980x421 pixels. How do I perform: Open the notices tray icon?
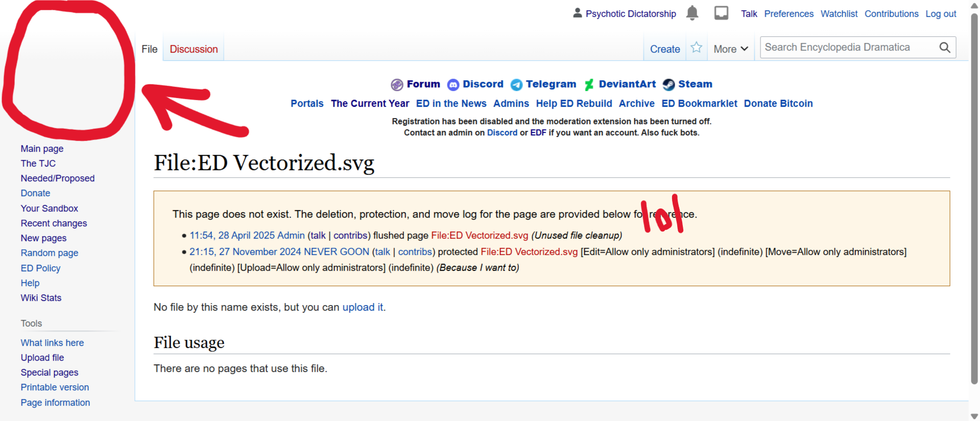(x=721, y=13)
